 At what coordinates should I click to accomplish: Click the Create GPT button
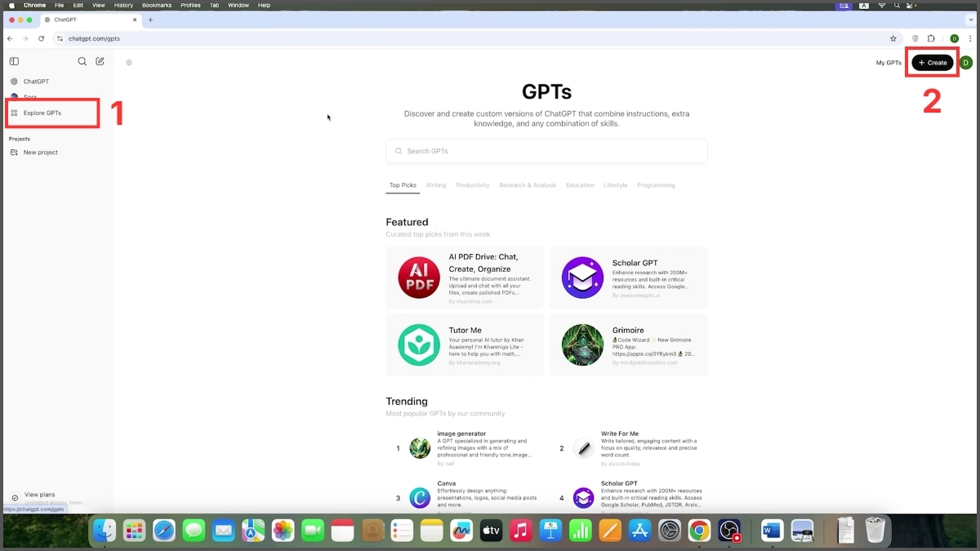tap(933, 63)
